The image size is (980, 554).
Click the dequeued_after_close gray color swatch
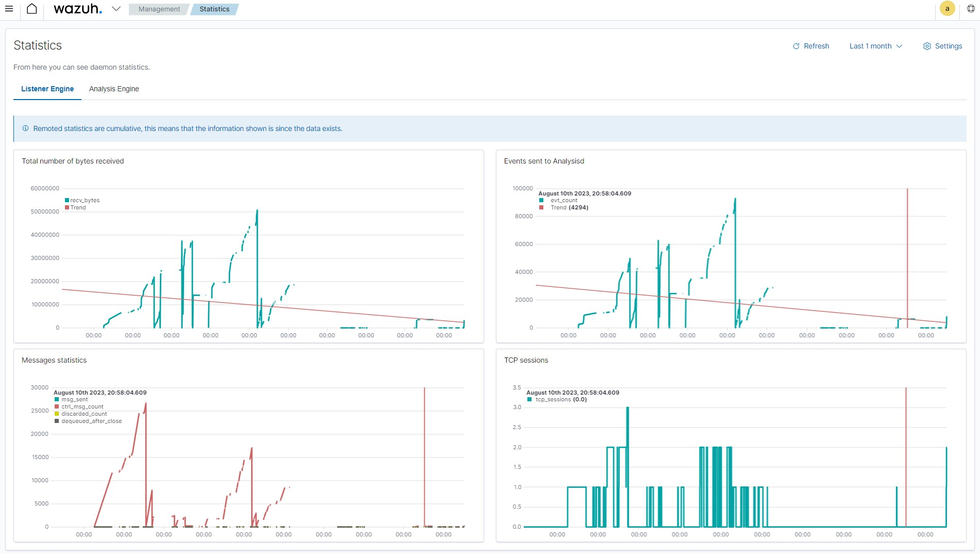point(57,421)
